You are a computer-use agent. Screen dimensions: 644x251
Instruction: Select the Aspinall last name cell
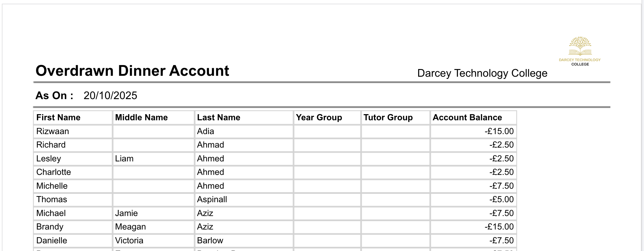point(212,199)
